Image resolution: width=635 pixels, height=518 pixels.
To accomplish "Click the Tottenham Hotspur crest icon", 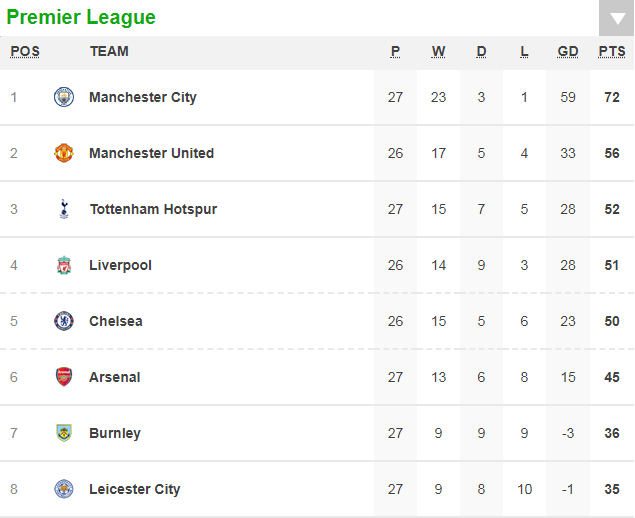I will click(64, 209).
